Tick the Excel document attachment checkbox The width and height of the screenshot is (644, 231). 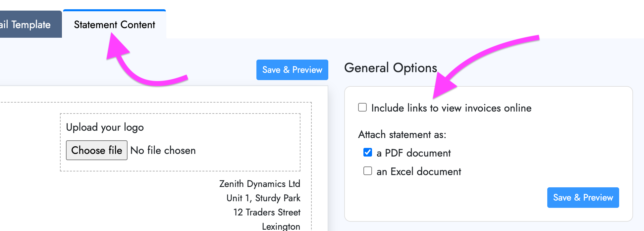(x=368, y=171)
